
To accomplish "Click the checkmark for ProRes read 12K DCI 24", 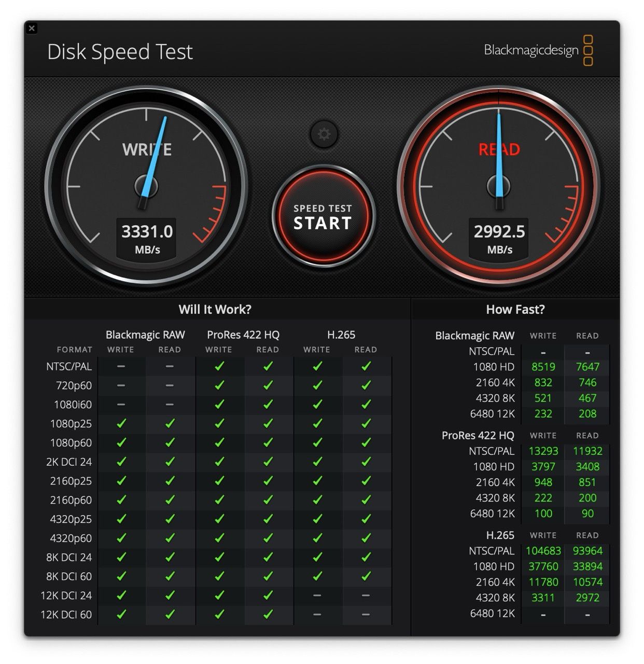I will point(268,595).
